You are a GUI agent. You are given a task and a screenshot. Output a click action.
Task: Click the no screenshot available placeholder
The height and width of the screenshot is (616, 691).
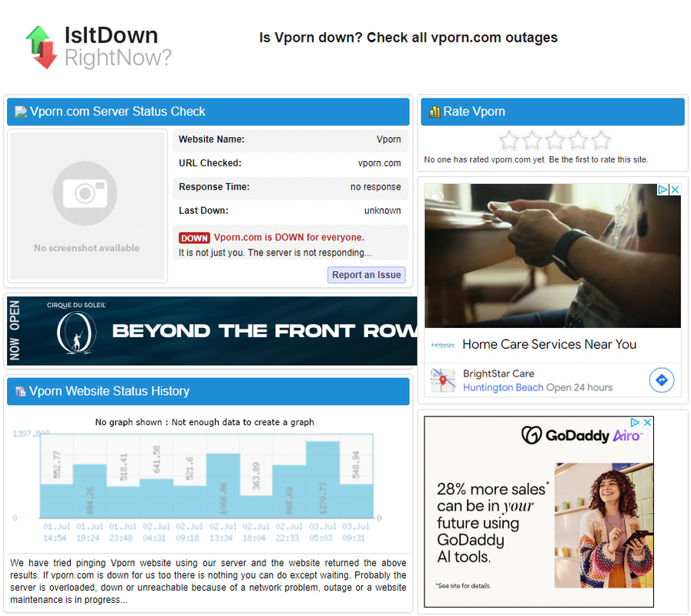click(x=87, y=206)
